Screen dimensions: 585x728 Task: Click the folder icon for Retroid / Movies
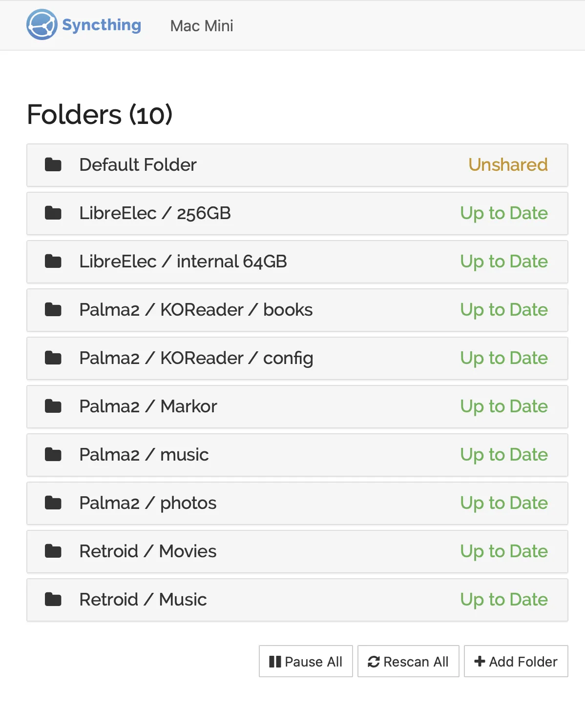pos(53,551)
